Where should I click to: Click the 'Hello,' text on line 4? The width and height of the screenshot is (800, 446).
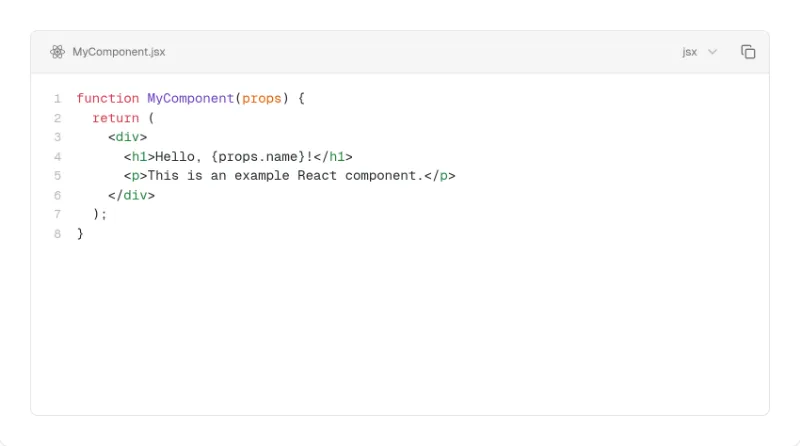(178, 157)
